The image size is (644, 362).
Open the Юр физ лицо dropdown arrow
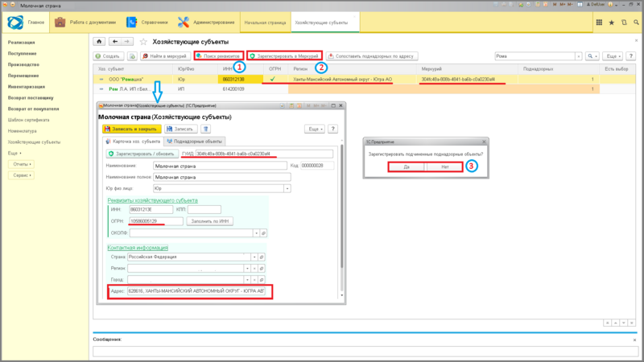point(287,188)
